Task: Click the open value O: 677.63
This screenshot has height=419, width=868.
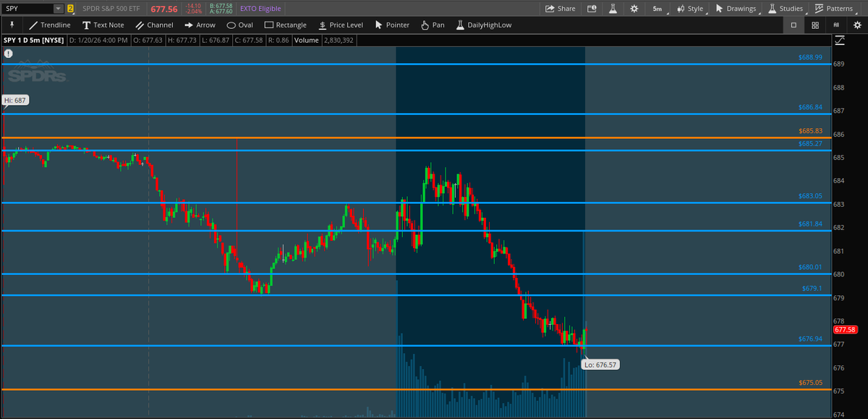Action: (148, 41)
